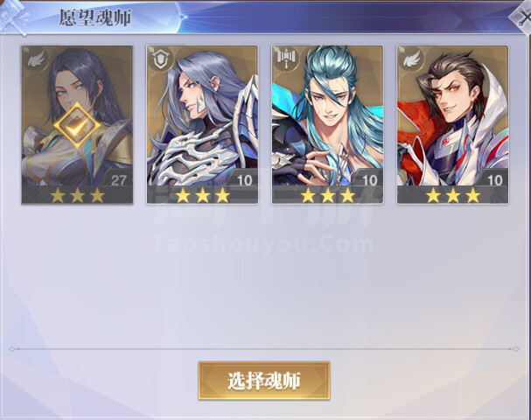Image resolution: width=531 pixels, height=420 pixels.
Task: Click shield class icon on silver-haired card
Action: point(161,60)
